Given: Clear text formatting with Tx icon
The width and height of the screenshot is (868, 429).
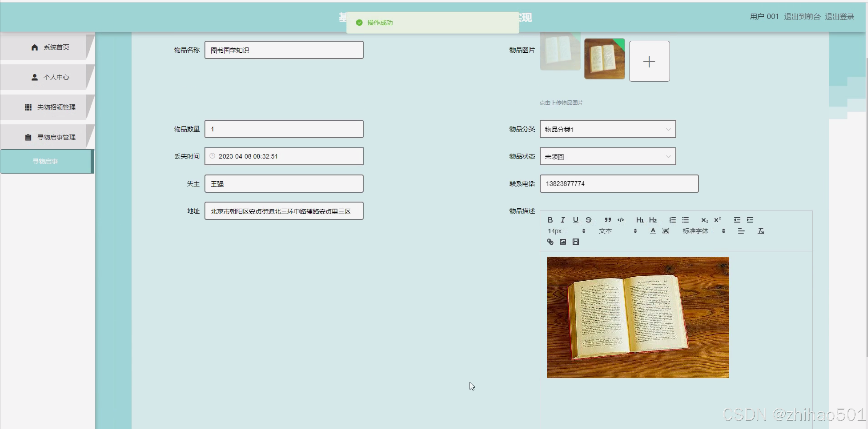Looking at the screenshot, I should click(x=761, y=231).
